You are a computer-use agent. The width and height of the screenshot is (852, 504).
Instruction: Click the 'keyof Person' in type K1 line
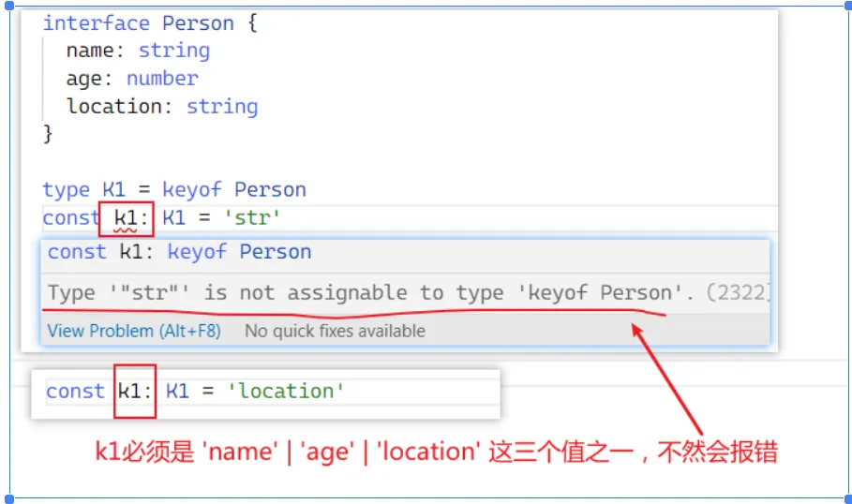click(233, 190)
